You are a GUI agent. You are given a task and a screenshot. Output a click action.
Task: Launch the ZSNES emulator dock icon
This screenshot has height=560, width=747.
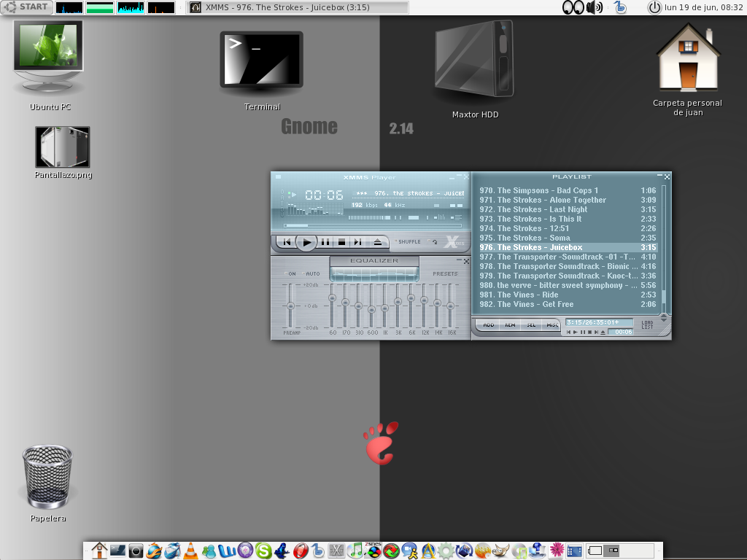click(x=374, y=551)
